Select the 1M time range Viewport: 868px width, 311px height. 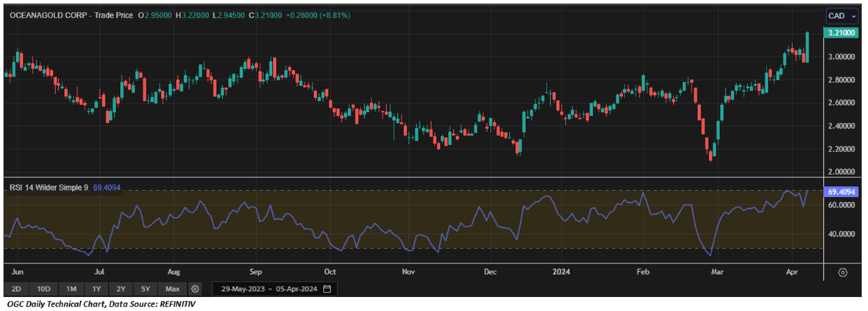71,289
